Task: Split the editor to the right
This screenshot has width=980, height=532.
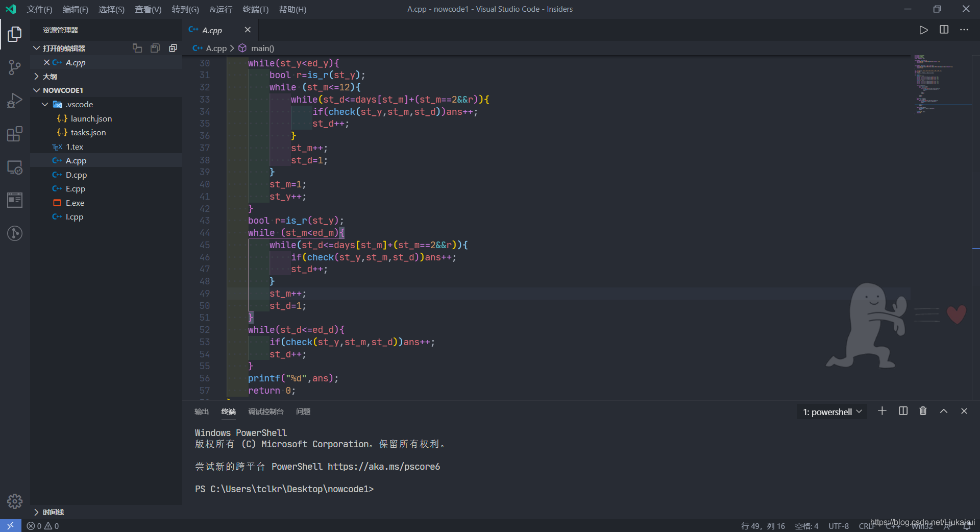Action: tap(944, 30)
